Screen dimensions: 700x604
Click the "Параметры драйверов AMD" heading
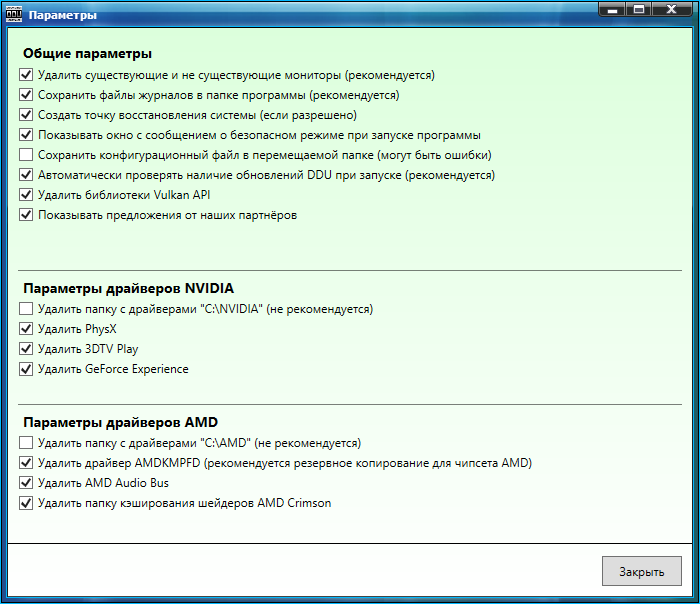121,422
